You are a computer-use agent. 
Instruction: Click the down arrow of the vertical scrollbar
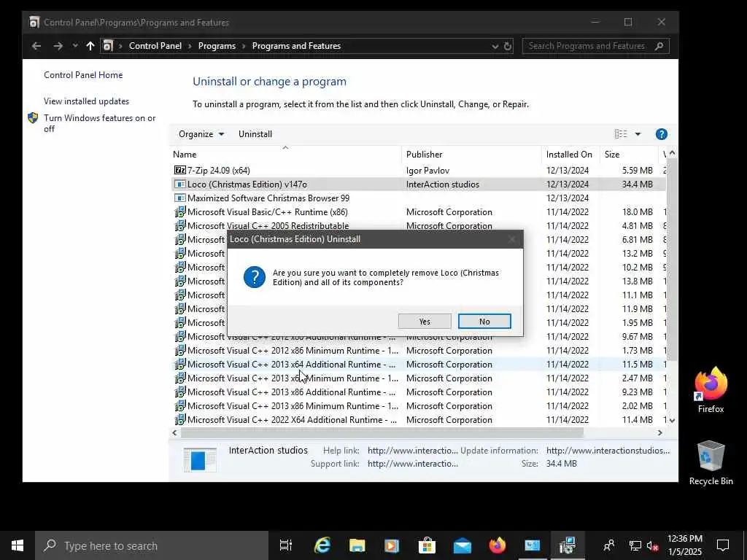(x=672, y=421)
